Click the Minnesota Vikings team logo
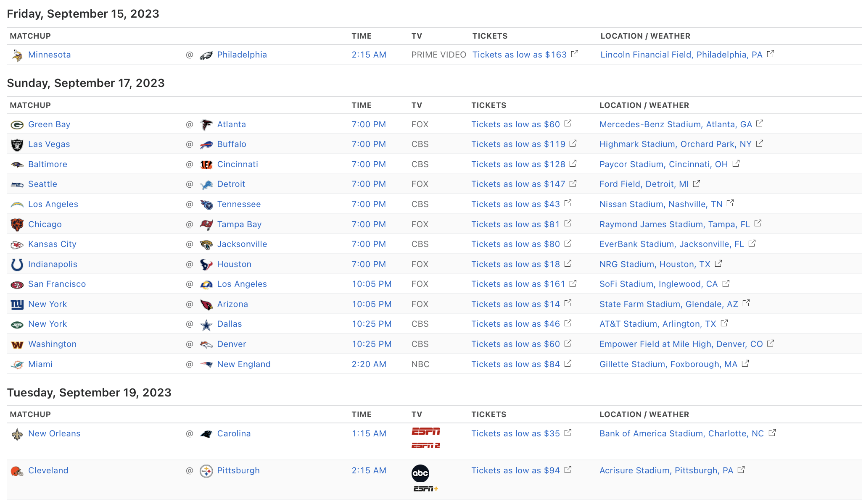This screenshot has width=866, height=504. [x=17, y=55]
